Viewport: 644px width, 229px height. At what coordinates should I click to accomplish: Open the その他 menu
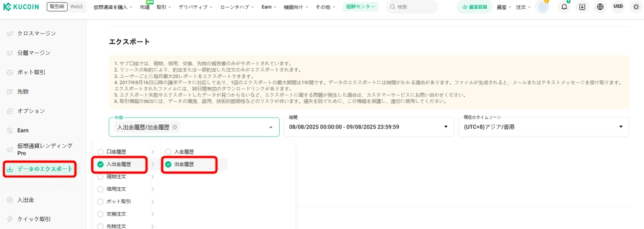pos(325,7)
